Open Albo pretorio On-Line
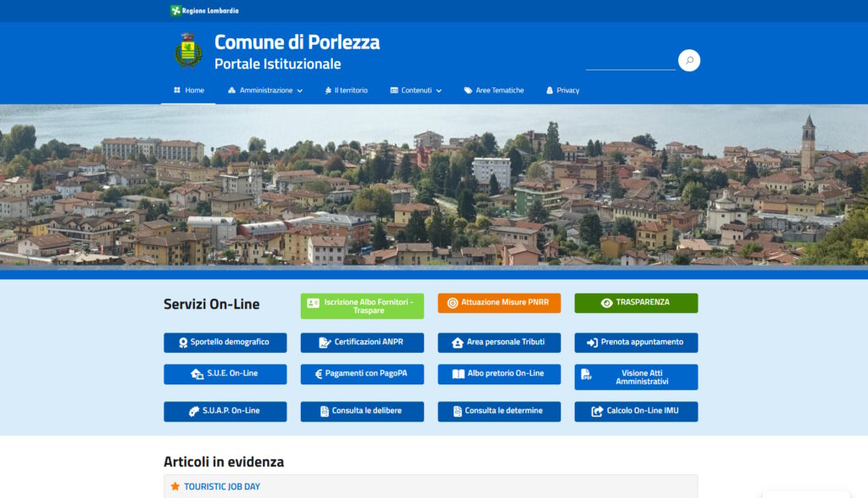The height and width of the screenshot is (498, 868). (x=498, y=374)
